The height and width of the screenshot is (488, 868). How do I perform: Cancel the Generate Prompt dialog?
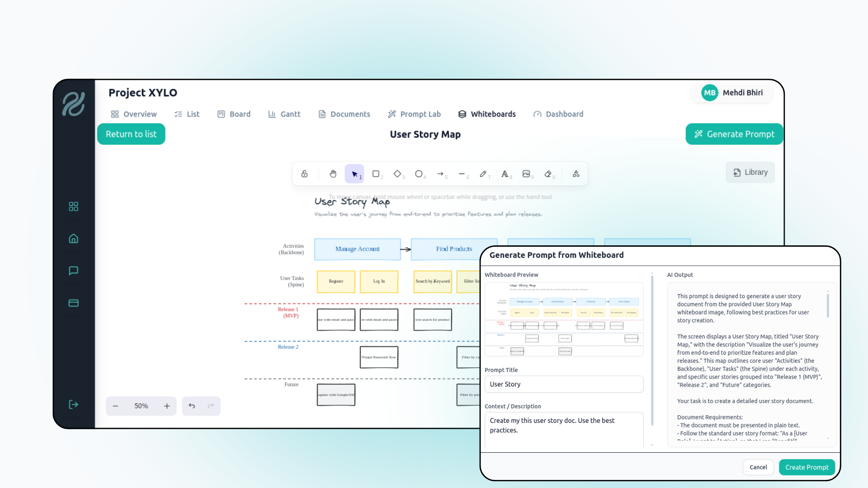[758, 467]
